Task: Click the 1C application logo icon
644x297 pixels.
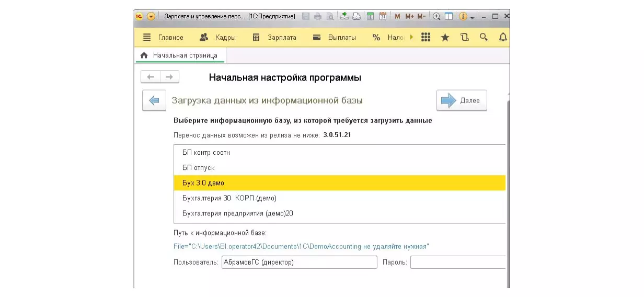Action: tap(140, 16)
